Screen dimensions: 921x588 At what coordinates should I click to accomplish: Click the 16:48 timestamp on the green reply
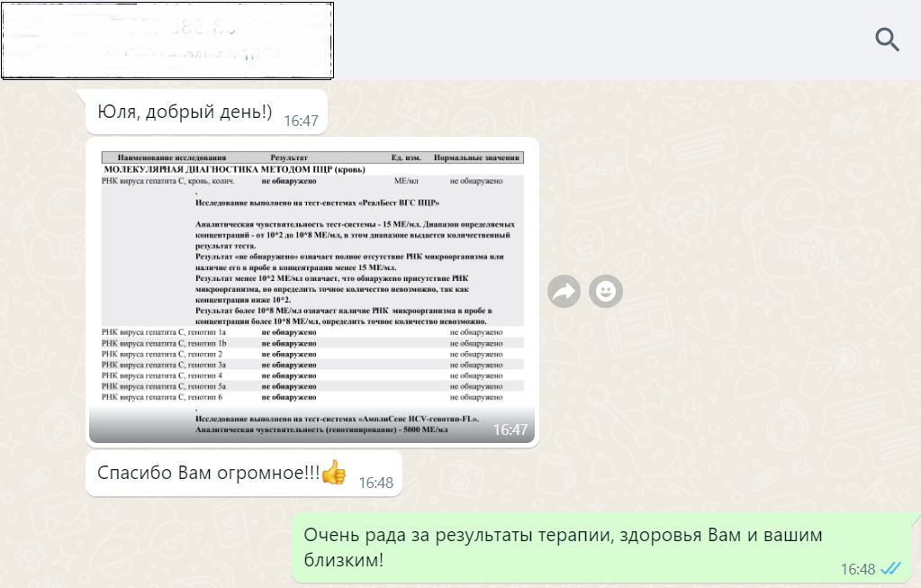[858, 569]
